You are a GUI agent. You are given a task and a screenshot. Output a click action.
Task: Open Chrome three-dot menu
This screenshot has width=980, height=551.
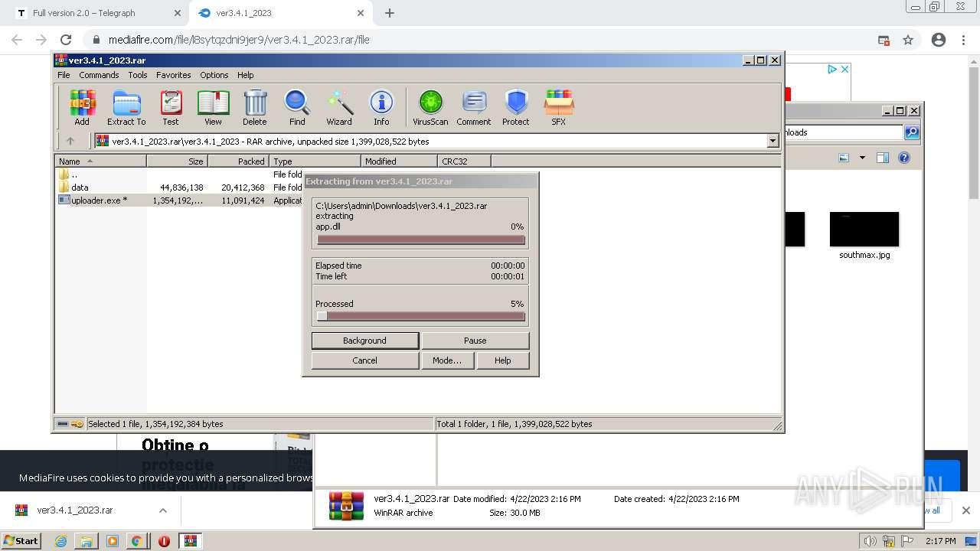click(x=964, y=40)
